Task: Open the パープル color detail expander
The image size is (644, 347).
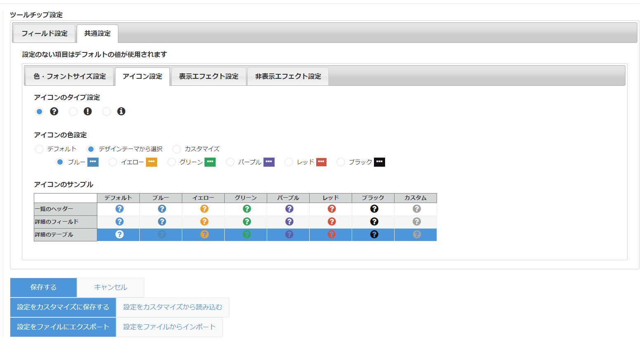Action: (269, 162)
